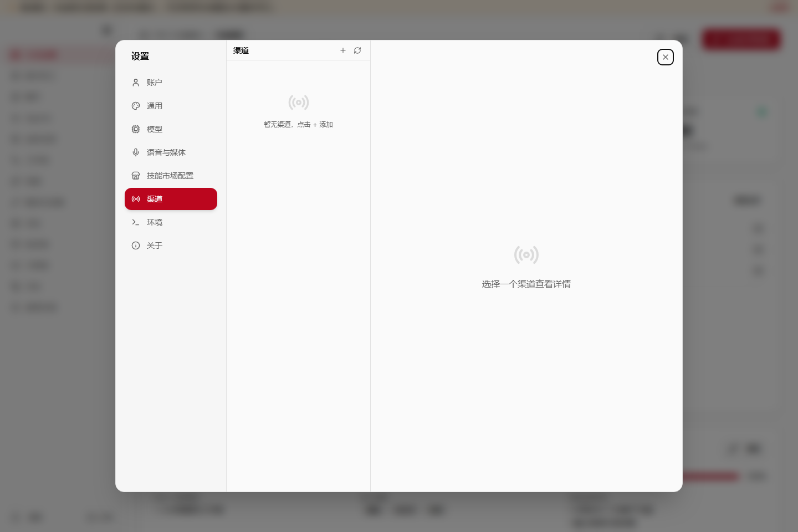Open the 通用 settings section
Screen dimensions: 798x532
171,106
